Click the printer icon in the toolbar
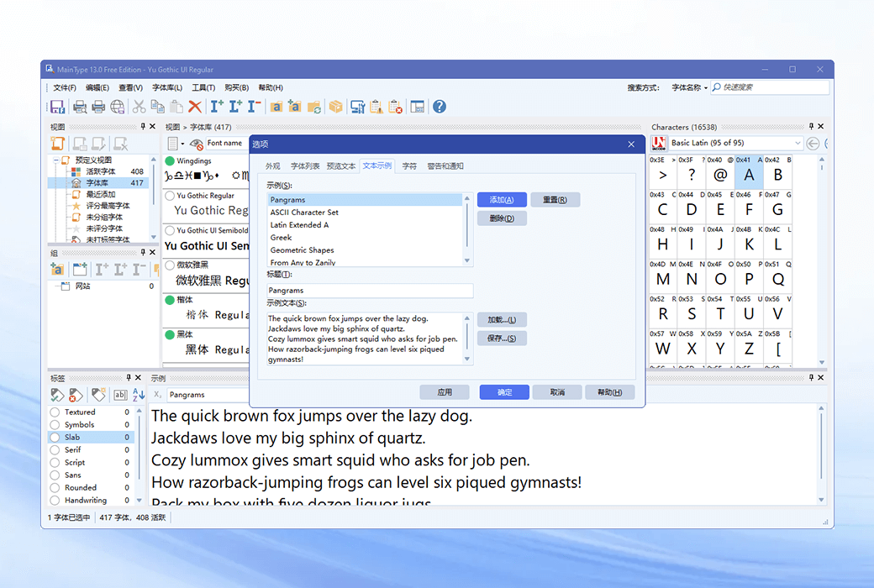Image resolution: width=874 pixels, height=588 pixels. click(x=98, y=107)
